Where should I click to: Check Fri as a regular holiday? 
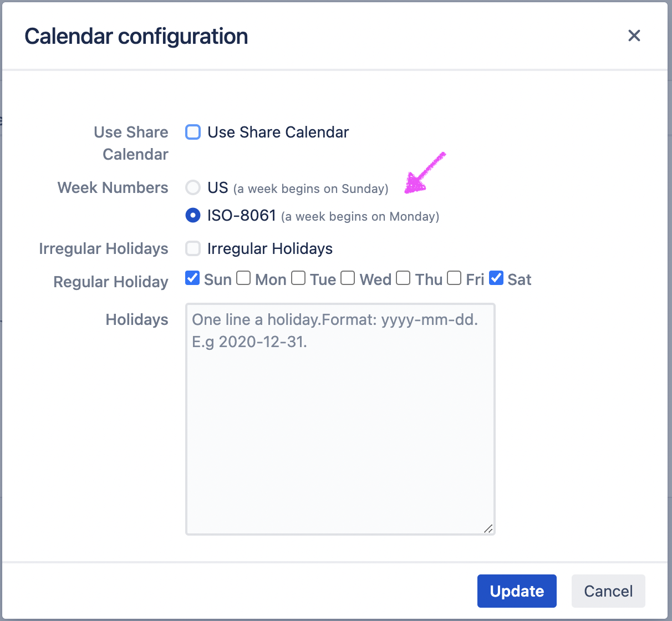coord(454,278)
